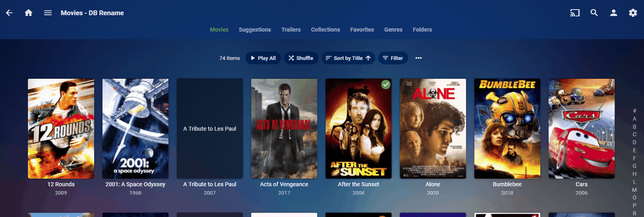Jump to letter H in alphabet picker
Viewport: 644px width, 217px height.
[634, 174]
